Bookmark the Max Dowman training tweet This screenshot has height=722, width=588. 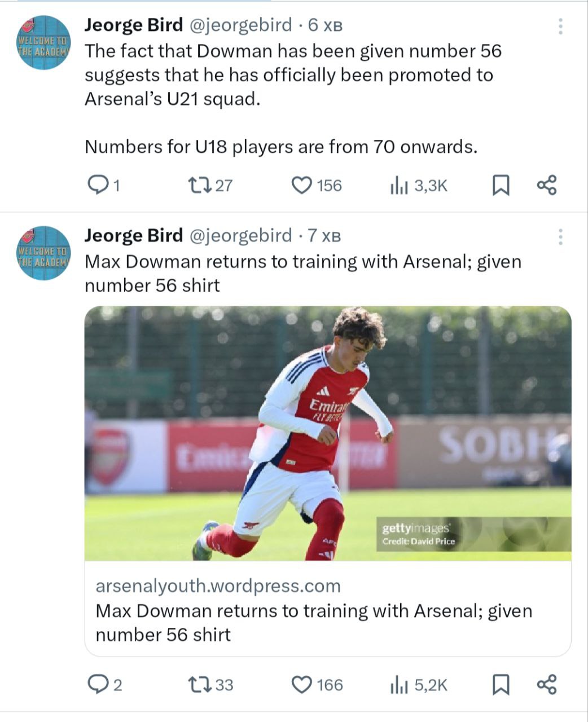[x=501, y=685]
